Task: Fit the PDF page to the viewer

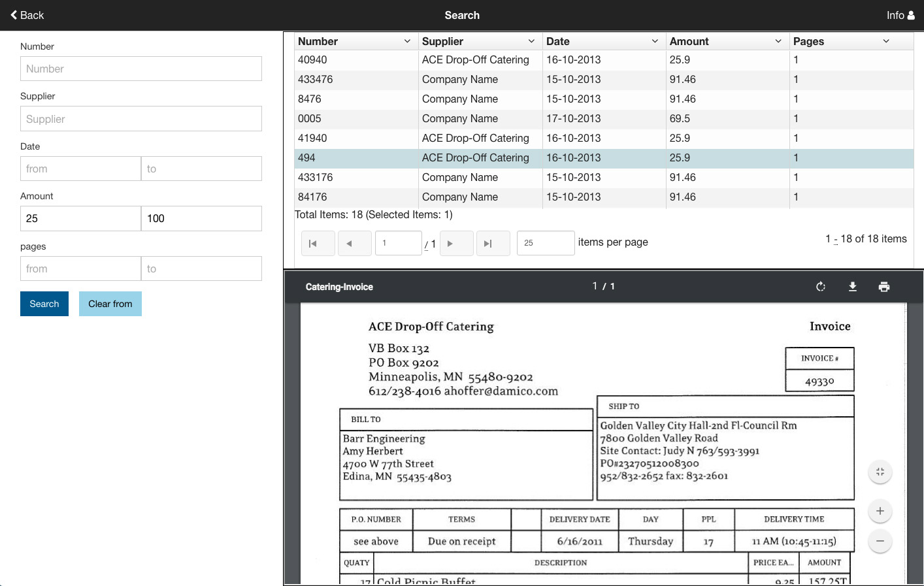Action: click(880, 472)
